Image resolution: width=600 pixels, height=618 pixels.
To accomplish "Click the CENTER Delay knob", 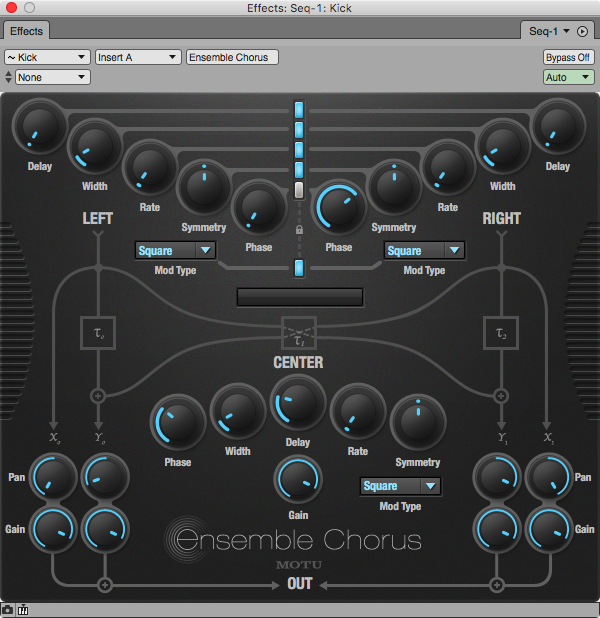I will point(298,403).
